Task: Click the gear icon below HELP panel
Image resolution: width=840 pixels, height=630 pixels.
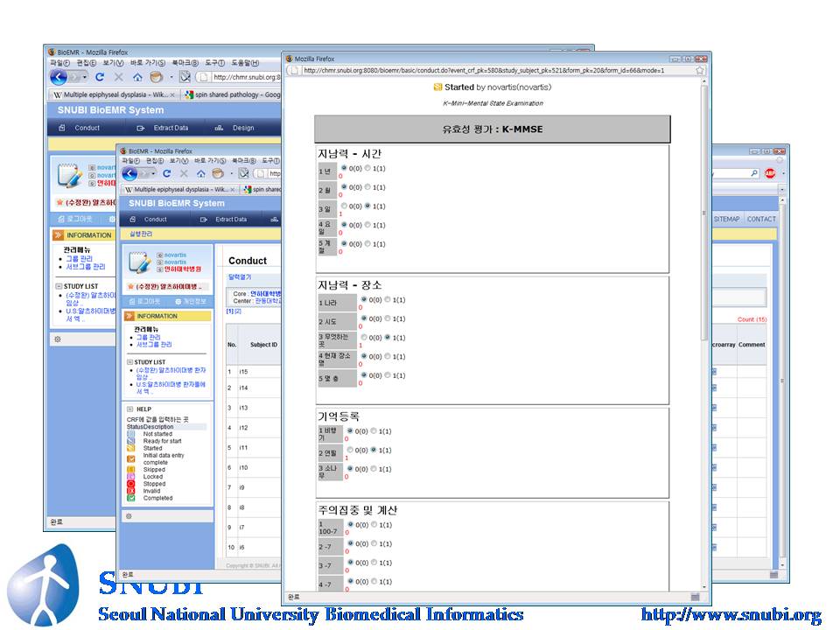Action: (129, 516)
